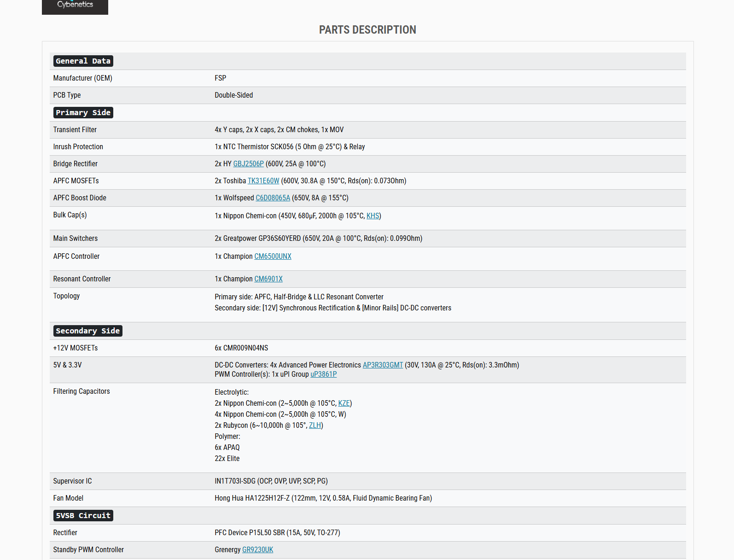
Task: Click the 5V & 3.3V row label
Action: (67, 365)
